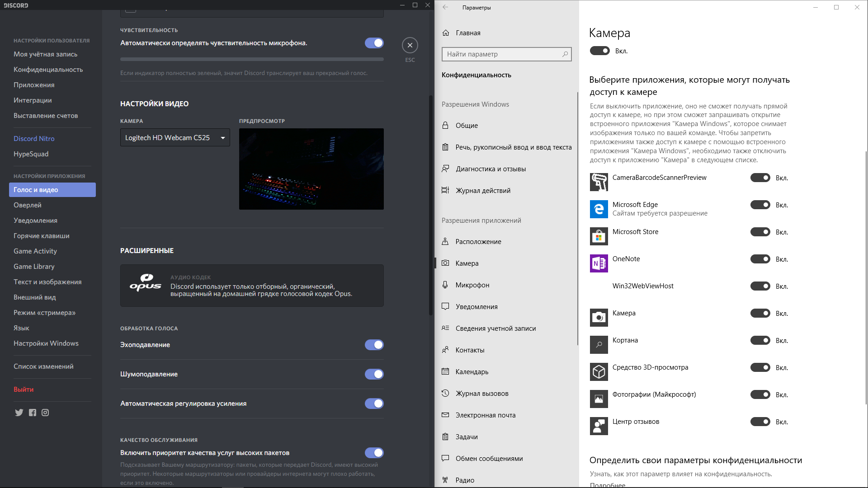The width and height of the screenshot is (868, 488).
Task: Toggle Автоматическая регулировка усиления
Action: tap(374, 404)
